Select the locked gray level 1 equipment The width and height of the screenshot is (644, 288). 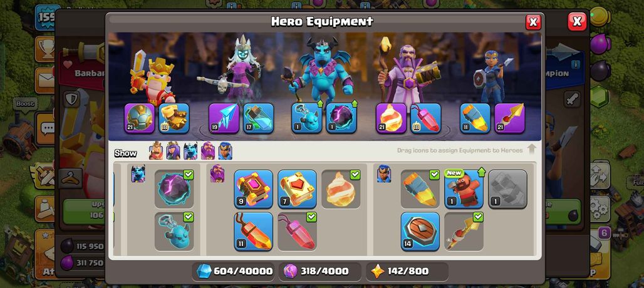507,189
